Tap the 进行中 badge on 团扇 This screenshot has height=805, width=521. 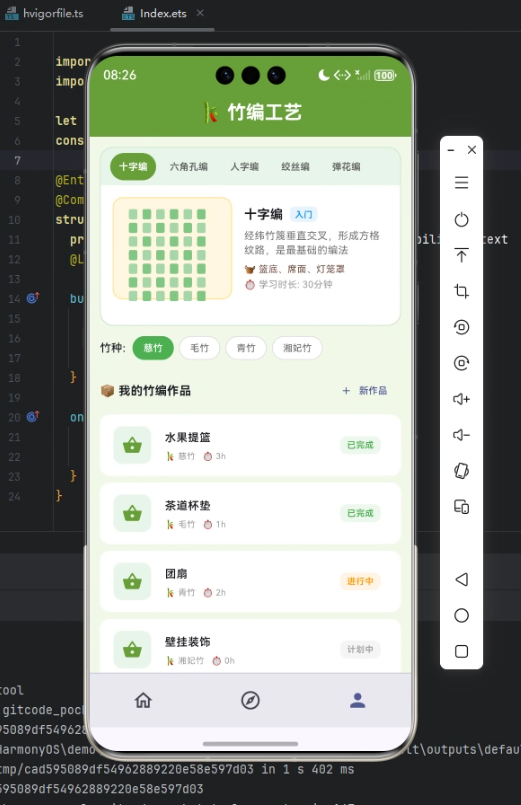click(360, 581)
